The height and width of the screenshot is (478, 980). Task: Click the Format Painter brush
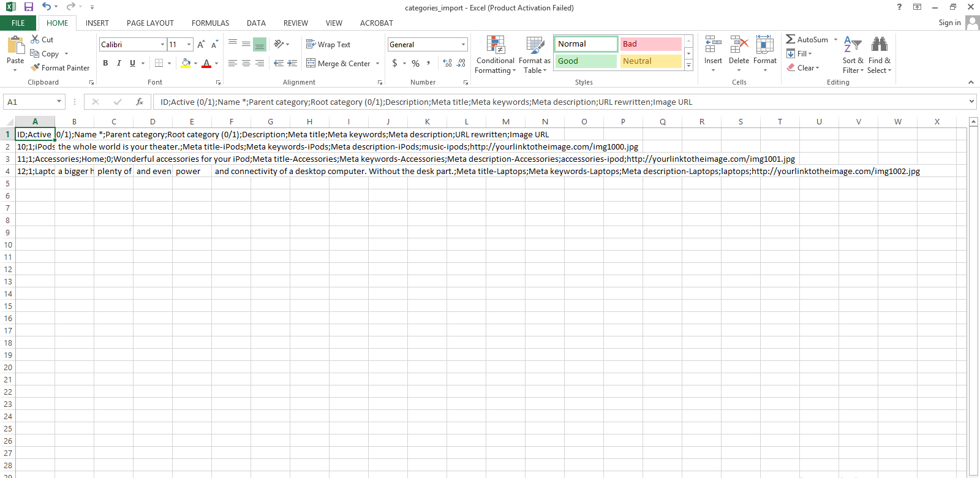[35, 67]
